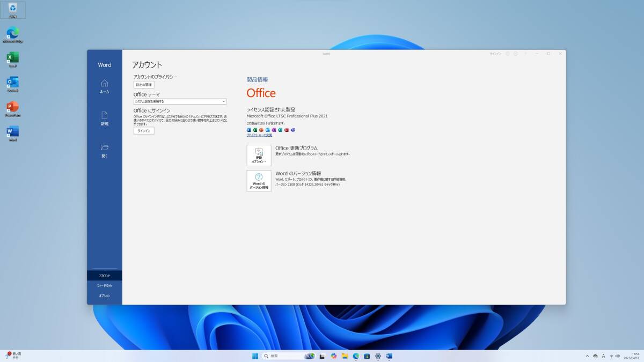
Task: Select the PowerPoint desktop shortcut
Action: click(x=13, y=109)
